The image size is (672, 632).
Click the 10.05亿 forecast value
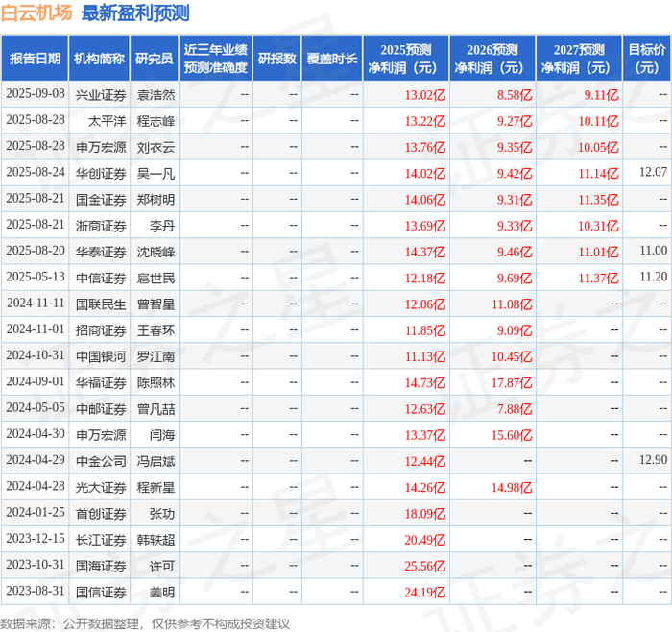coord(598,147)
